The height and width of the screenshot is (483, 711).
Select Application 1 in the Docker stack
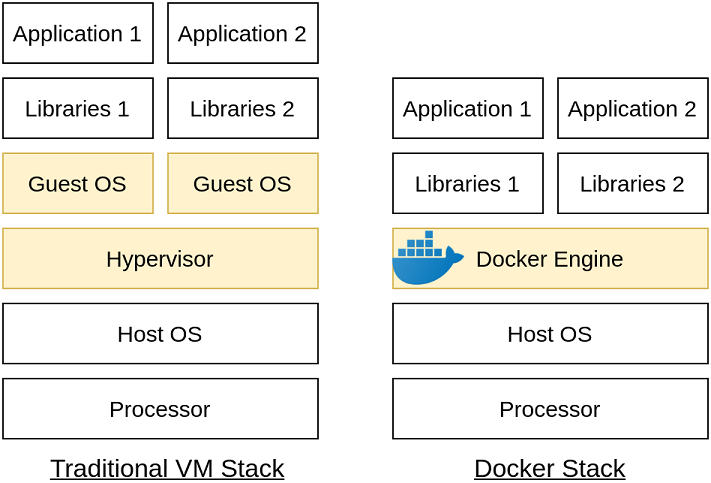coord(467,108)
